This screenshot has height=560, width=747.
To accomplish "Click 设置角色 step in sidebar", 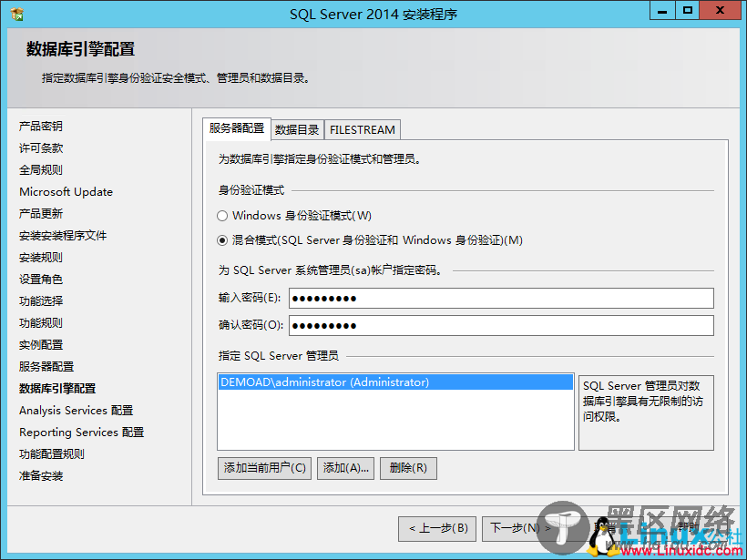I will tap(41, 280).
